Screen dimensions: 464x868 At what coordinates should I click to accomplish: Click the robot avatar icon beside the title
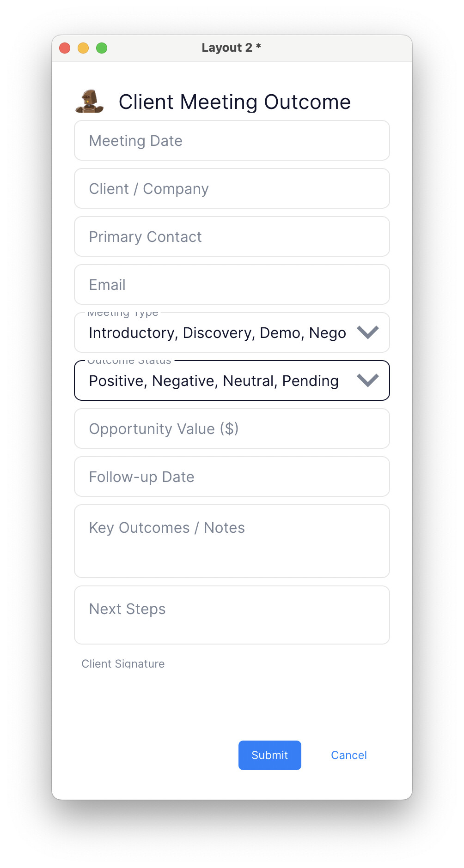click(x=90, y=102)
